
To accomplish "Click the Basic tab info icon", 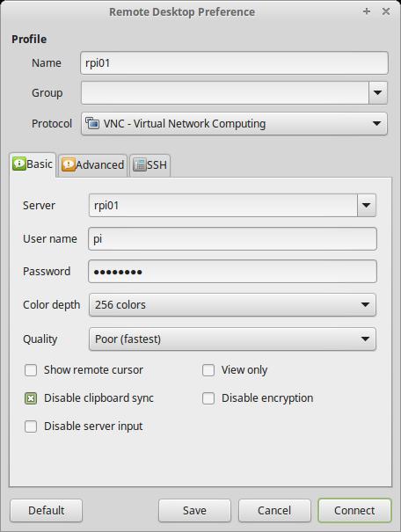I will pos(19,164).
